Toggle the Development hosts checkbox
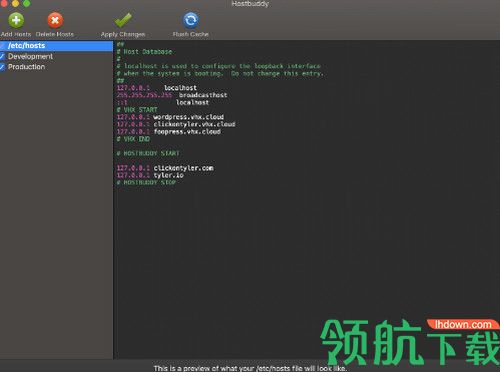The image size is (500, 372). click(2, 56)
